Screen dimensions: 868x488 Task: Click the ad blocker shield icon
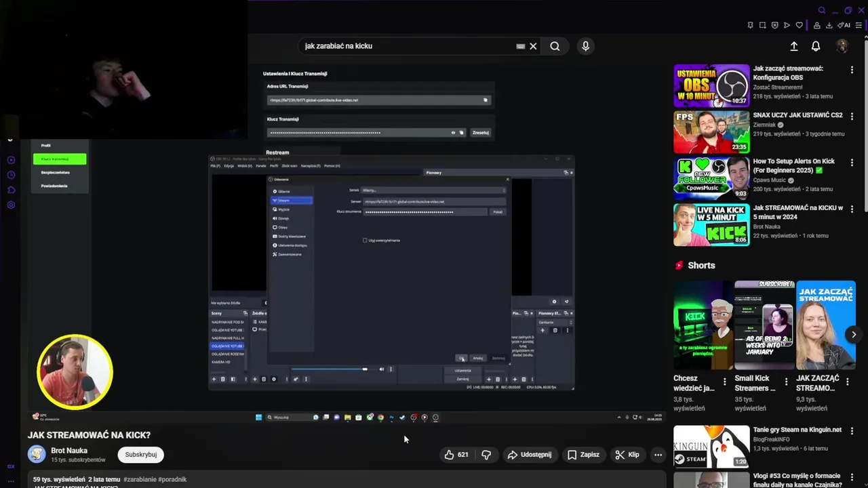pyautogui.click(x=774, y=25)
